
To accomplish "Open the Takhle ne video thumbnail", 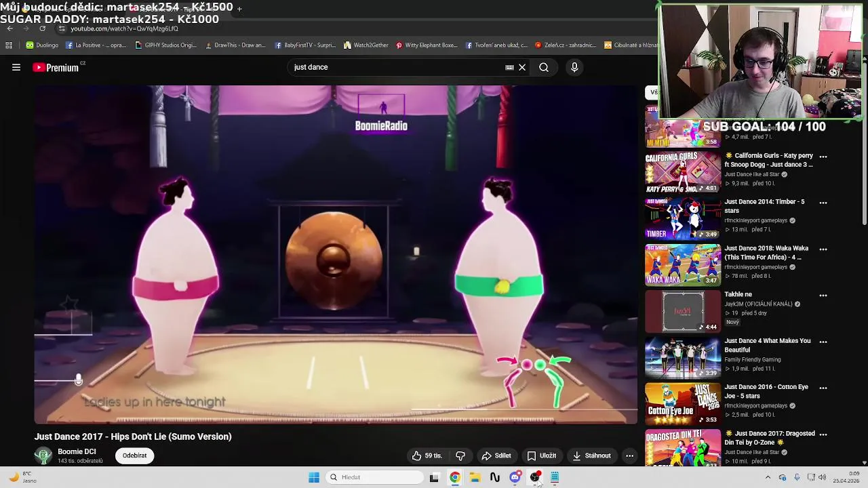I will click(683, 311).
